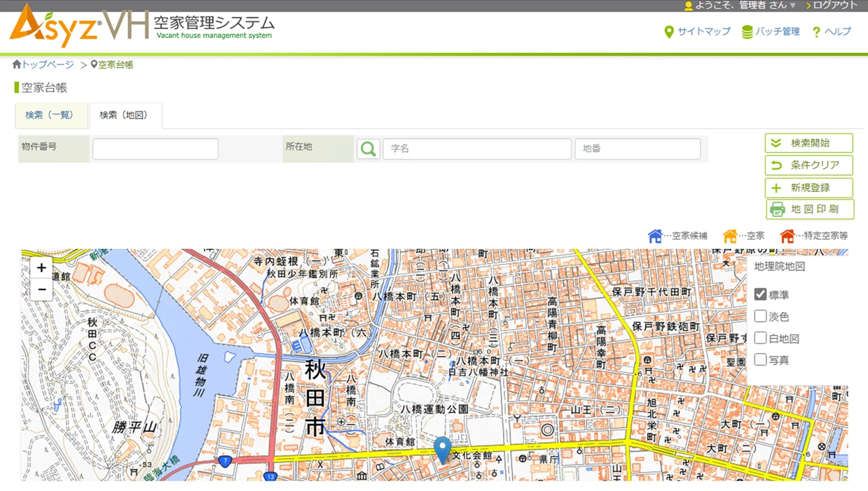Zoom out the map with minus button
Image resolution: width=868 pixels, height=491 pixels.
(41, 290)
